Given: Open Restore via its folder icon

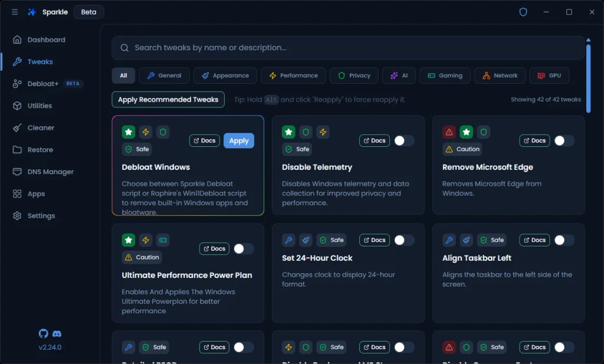Looking at the screenshot, I should tap(17, 149).
